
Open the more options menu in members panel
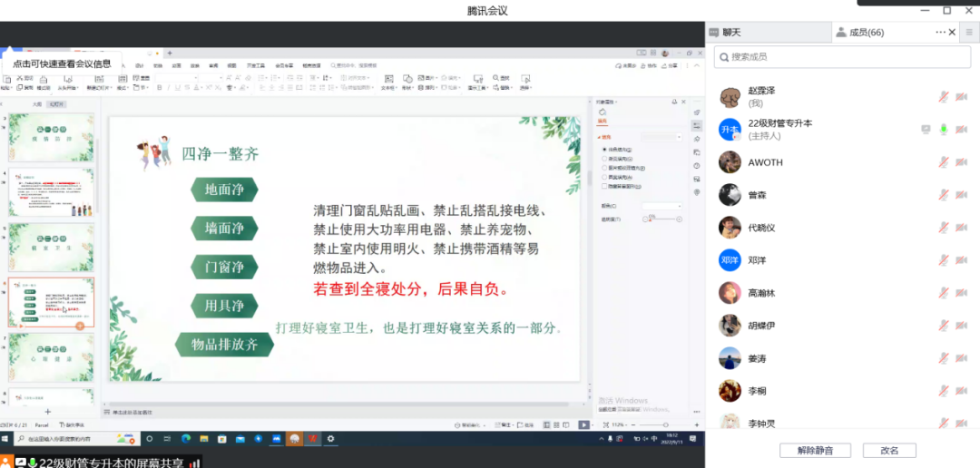coord(940,33)
